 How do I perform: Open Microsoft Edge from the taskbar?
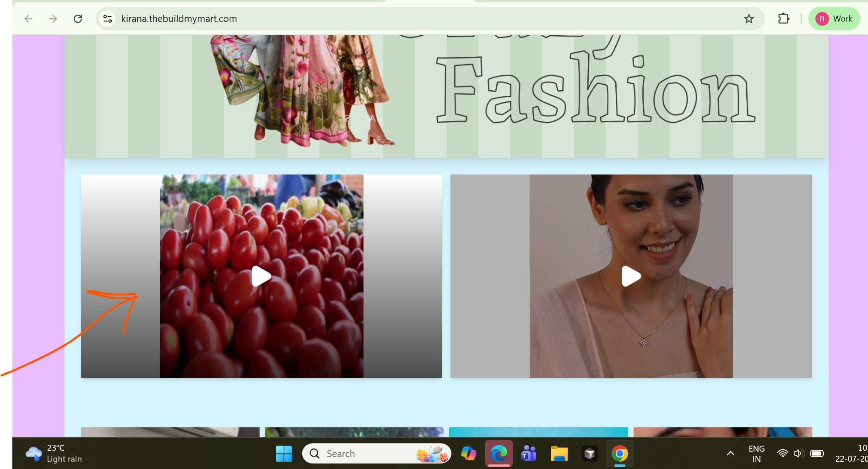coord(499,453)
